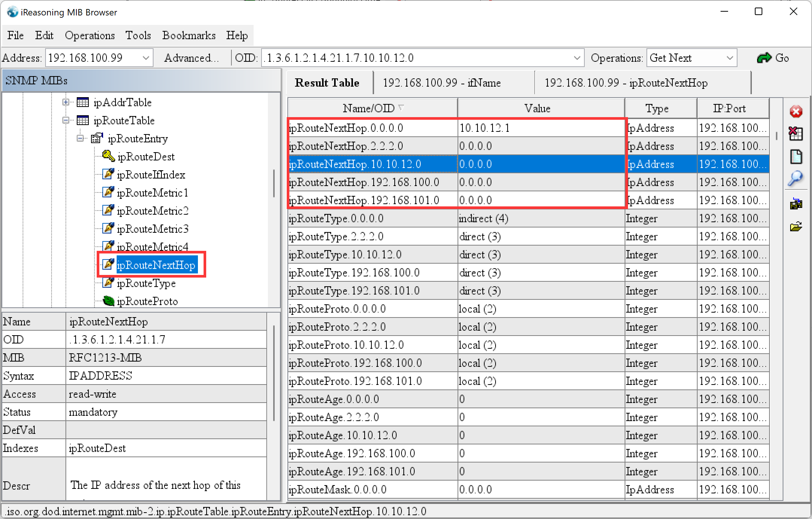Click the clear table icon with red X

pyautogui.click(x=796, y=133)
